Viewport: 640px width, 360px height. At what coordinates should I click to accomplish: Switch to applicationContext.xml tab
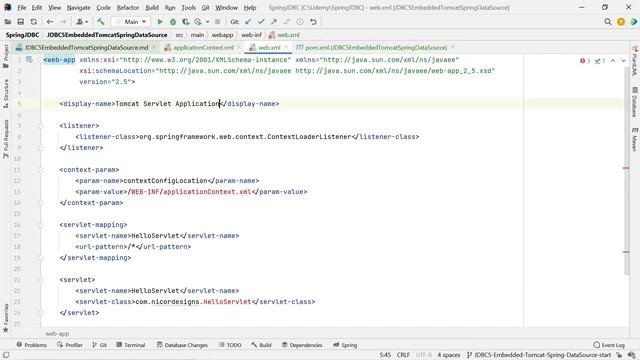(x=203, y=47)
